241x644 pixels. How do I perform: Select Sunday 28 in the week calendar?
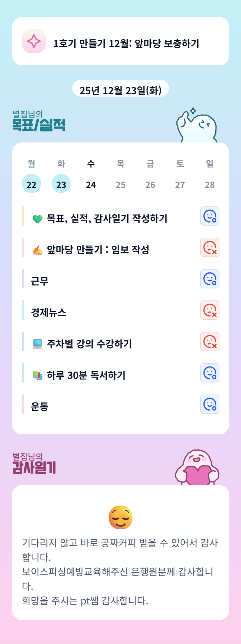[x=210, y=184]
